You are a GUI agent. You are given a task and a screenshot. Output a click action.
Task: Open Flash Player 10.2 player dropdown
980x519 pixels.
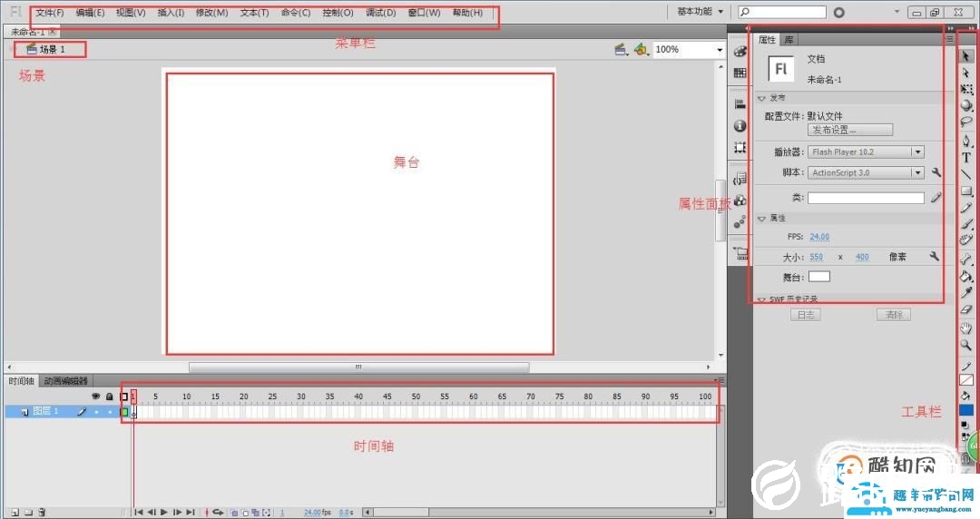(917, 152)
